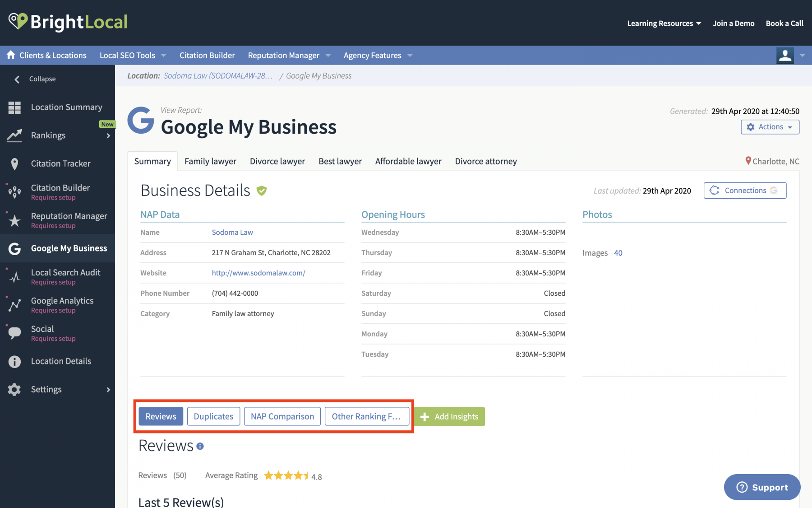Click the Google Analytics sidebar icon

pos(14,305)
